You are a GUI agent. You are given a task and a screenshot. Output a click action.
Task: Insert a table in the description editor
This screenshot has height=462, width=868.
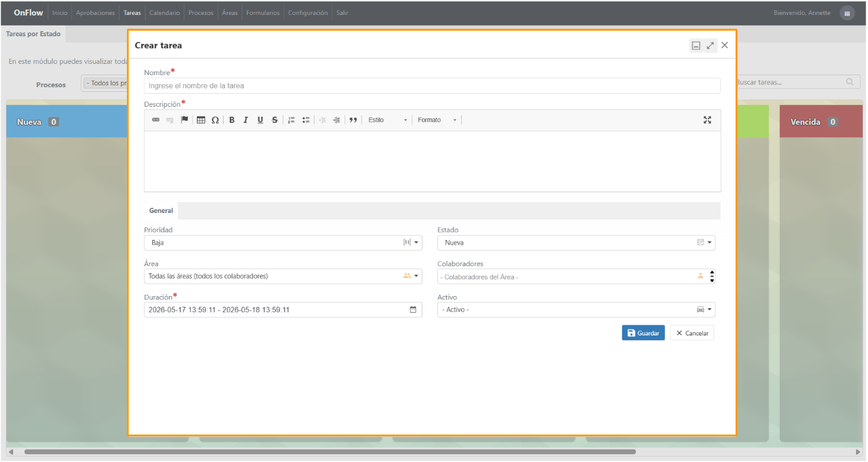(x=201, y=120)
